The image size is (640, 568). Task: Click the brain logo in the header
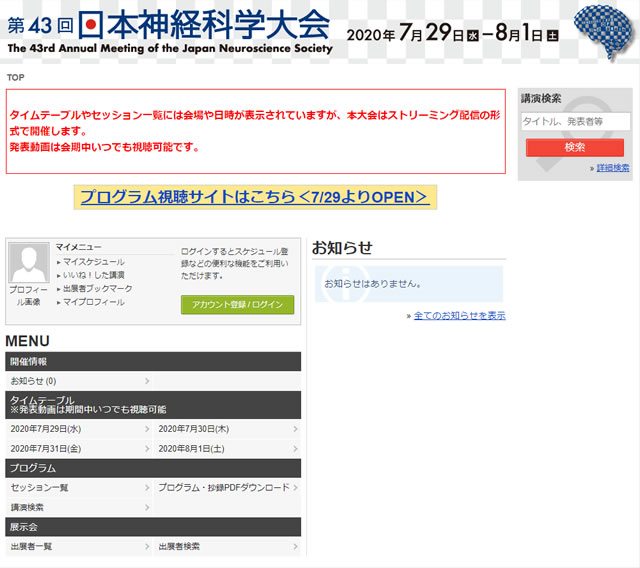pyautogui.click(x=602, y=32)
